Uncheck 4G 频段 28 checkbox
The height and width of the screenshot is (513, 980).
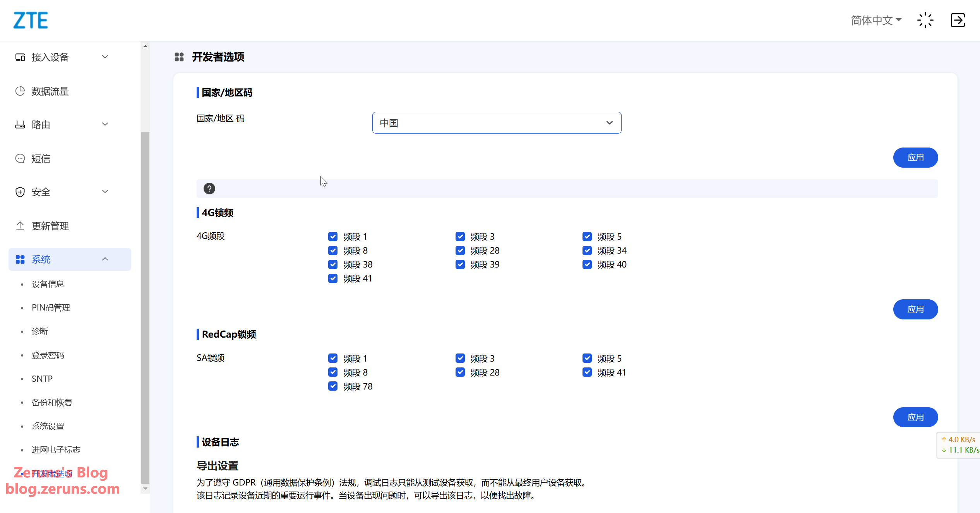[460, 250]
